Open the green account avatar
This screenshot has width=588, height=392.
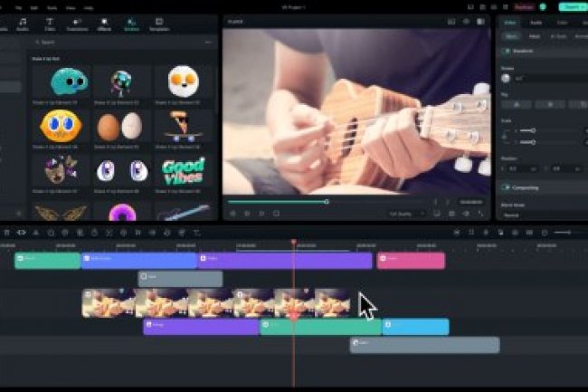543,7
